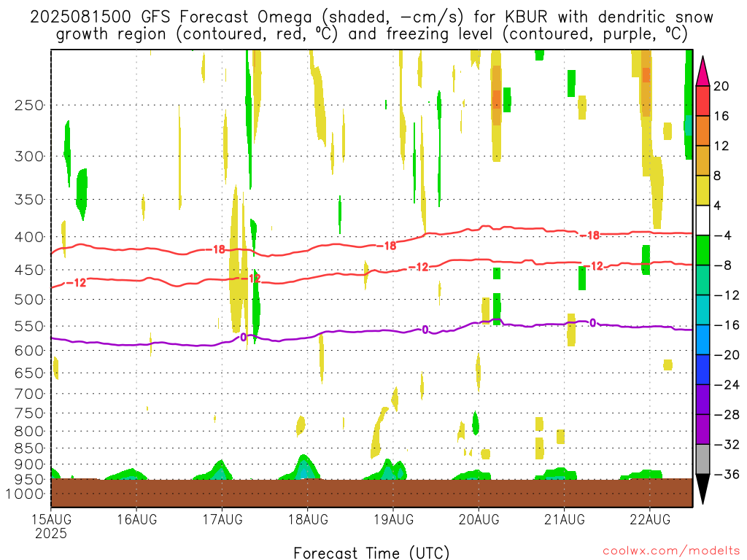The image size is (747, 560).
Task: Click the orange omega core above 20AUG near 250
Action: [x=496, y=99]
